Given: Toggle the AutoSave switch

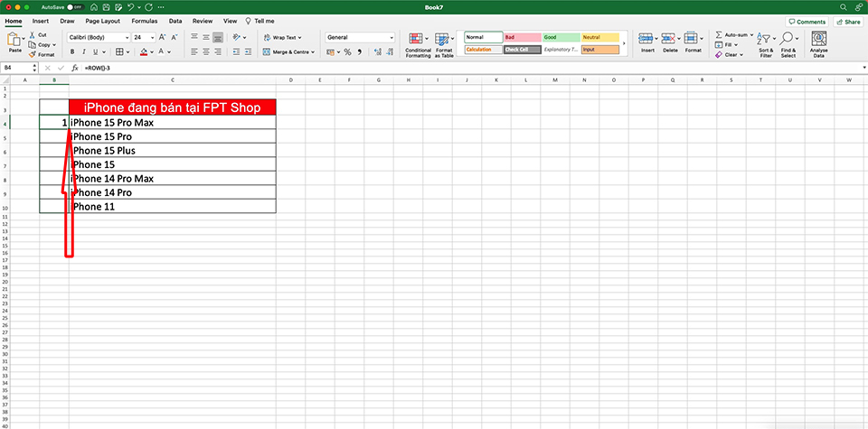Looking at the screenshot, I should coord(75,7).
